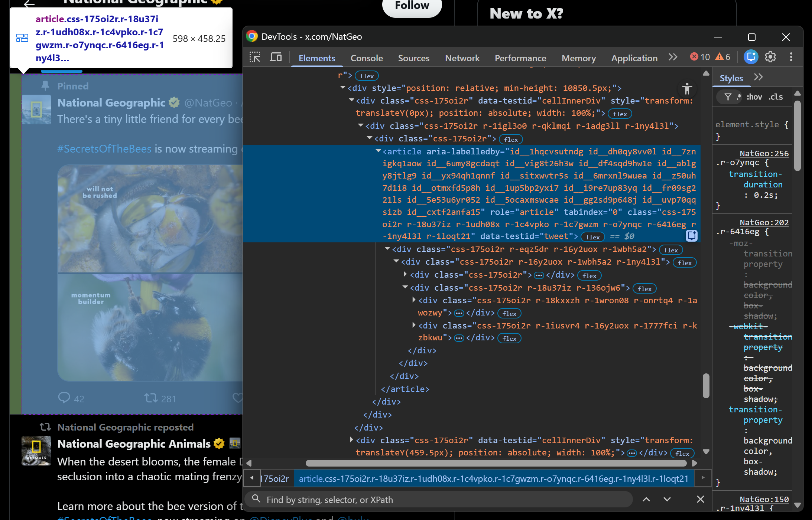The height and width of the screenshot is (520, 812).
Task: Open the Memory tab
Action: [x=579, y=58]
